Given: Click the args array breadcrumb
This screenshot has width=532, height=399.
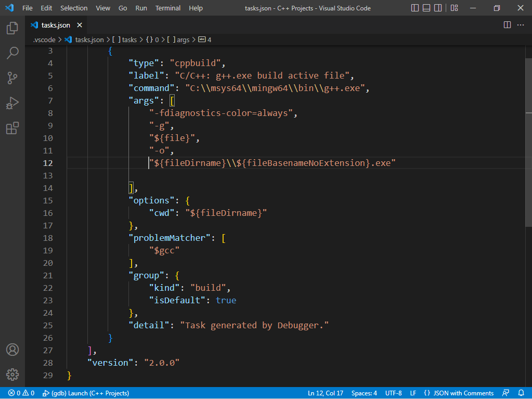Looking at the screenshot, I should [x=178, y=40].
